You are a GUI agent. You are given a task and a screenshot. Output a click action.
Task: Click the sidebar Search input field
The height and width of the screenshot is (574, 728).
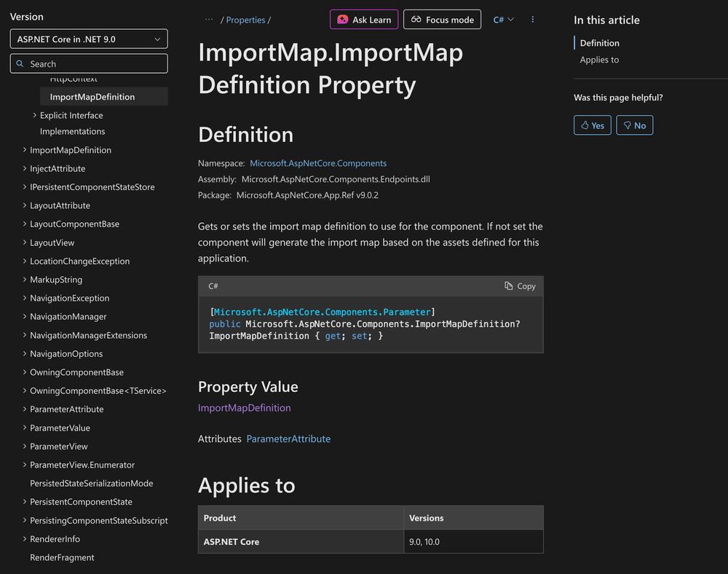[89, 63]
